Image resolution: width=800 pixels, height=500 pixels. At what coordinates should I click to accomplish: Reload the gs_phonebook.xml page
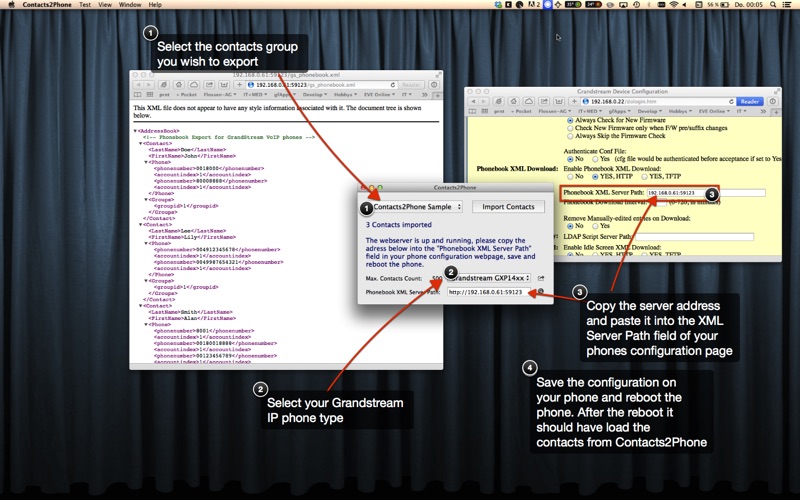(x=392, y=85)
